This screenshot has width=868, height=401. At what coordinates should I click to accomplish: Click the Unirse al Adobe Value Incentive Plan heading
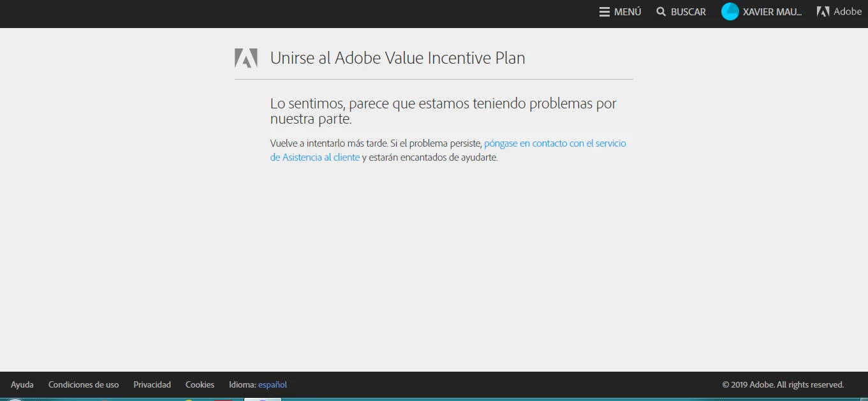pyautogui.click(x=397, y=58)
